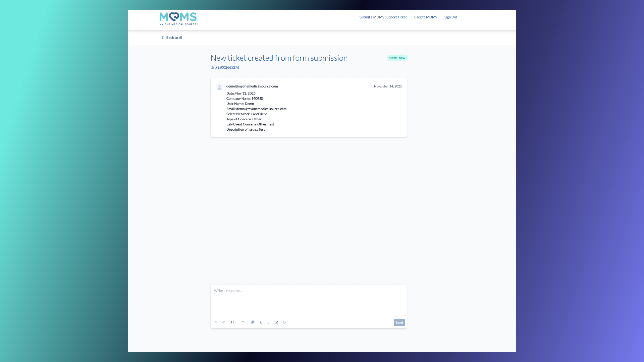Click the textarea resize handle corner
This screenshot has height=362, width=644.
click(405, 315)
